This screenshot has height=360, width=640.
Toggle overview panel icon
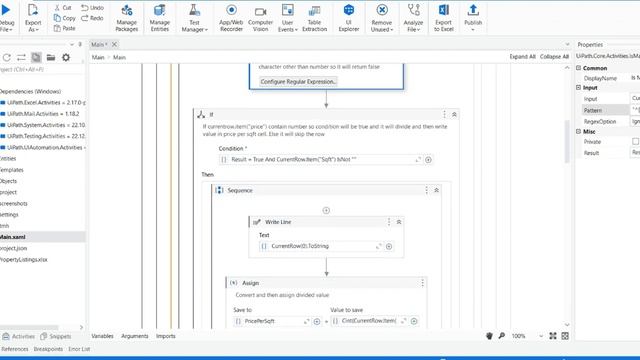pyautogui.click(x=565, y=336)
